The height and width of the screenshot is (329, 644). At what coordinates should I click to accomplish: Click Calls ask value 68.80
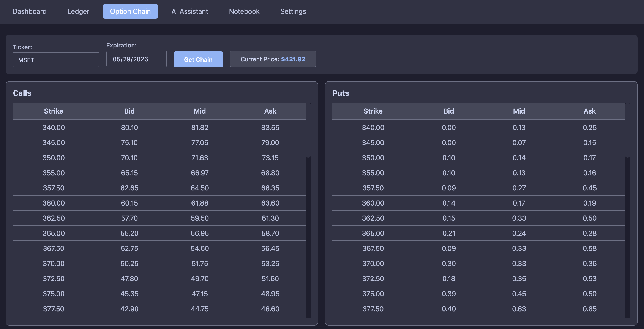(270, 173)
